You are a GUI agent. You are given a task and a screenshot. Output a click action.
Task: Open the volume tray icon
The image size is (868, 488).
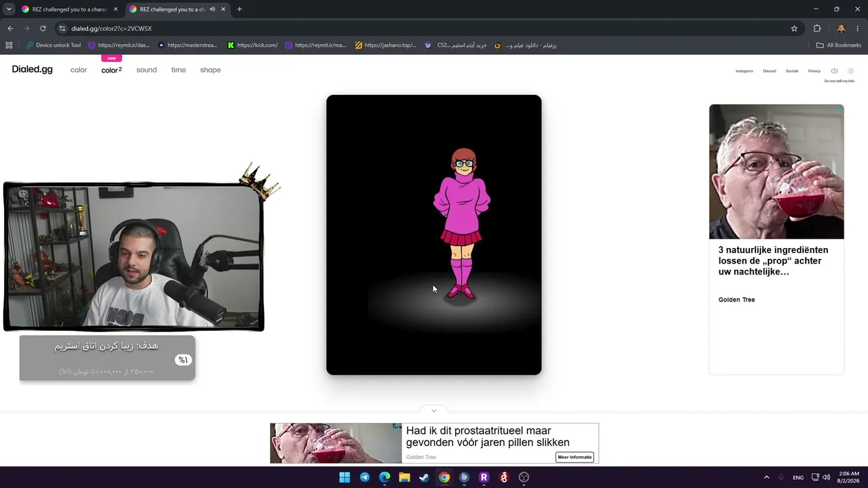coord(827,477)
